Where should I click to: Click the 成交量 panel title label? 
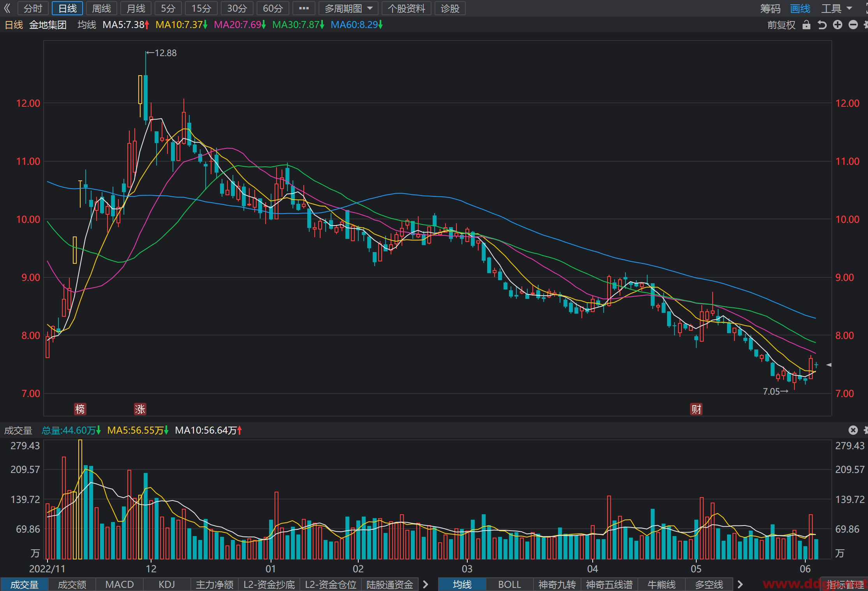point(18,430)
